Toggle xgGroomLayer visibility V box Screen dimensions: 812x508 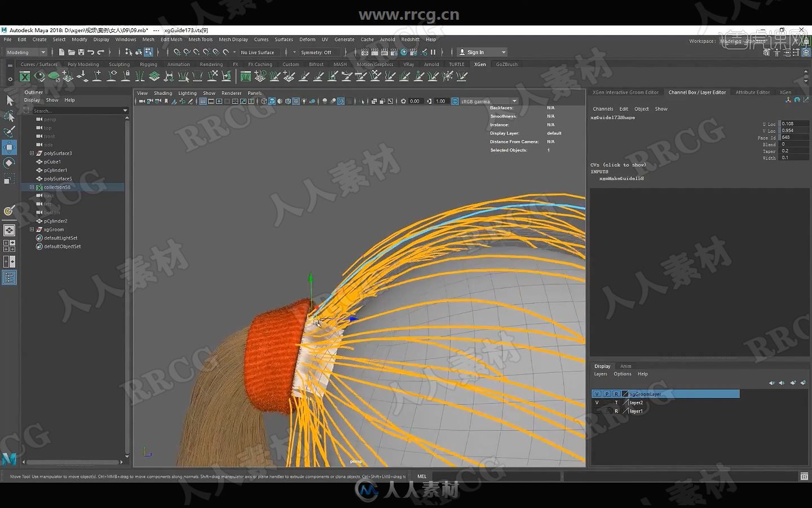597,394
